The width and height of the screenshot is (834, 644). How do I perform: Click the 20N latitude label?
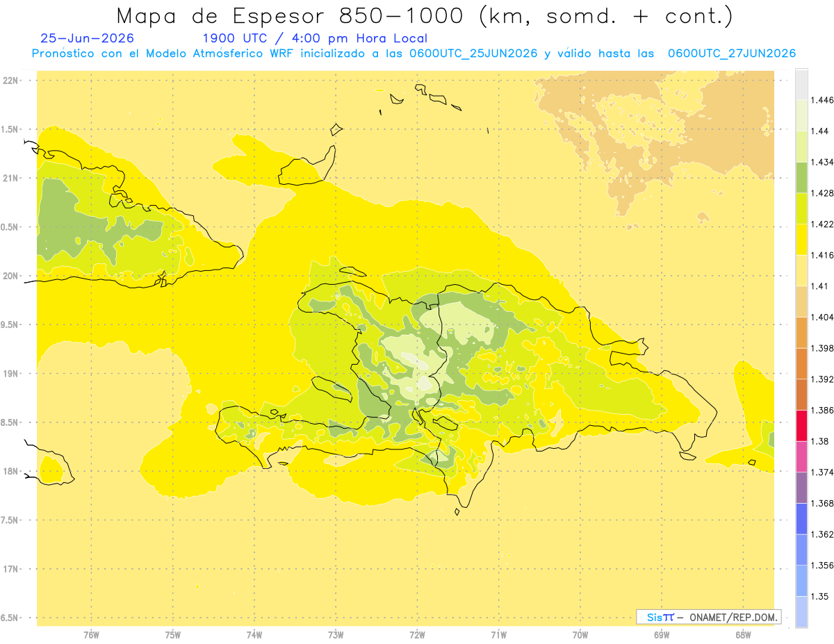[x=10, y=276]
